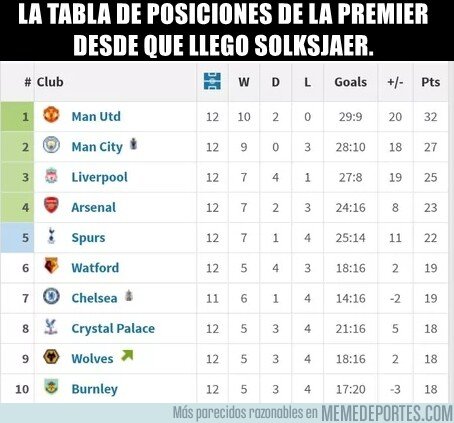Click the matches-played pitch icon header
This screenshot has width=454, height=423.
[x=212, y=81]
